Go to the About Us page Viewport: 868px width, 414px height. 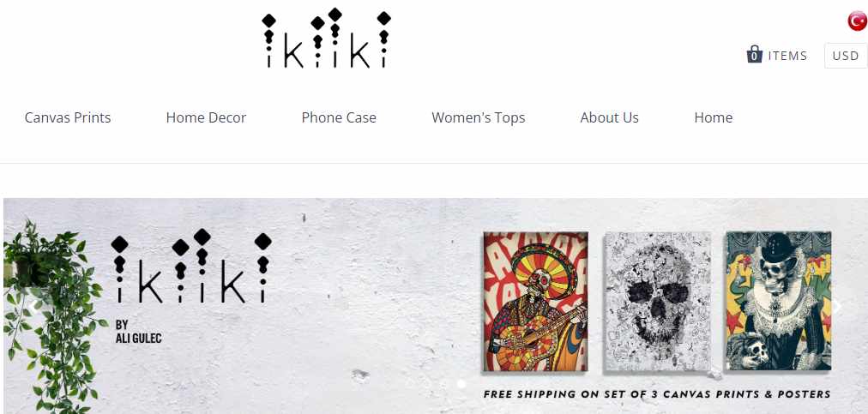click(610, 117)
